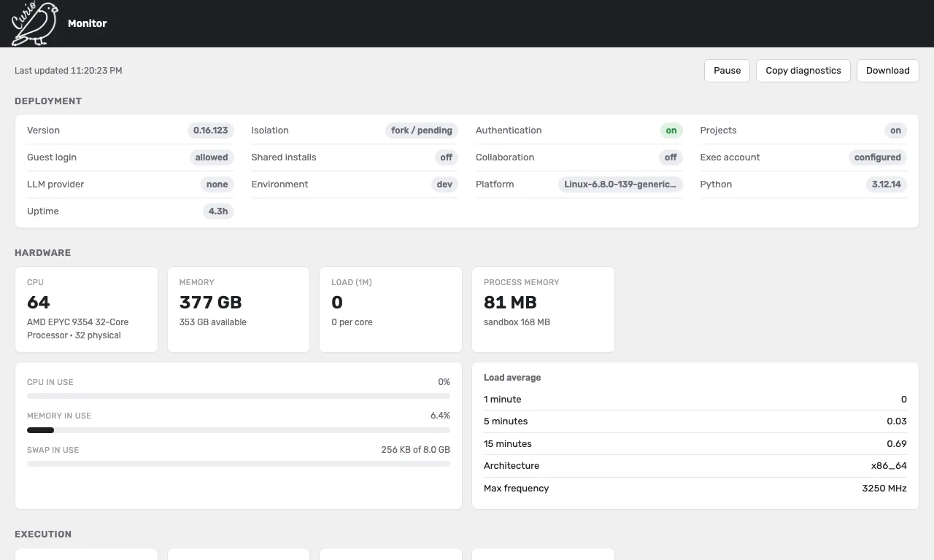The width and height of the screenshot is (934, 560).
Task: Download the diagnostics report
Action: [x=887, y=71]
